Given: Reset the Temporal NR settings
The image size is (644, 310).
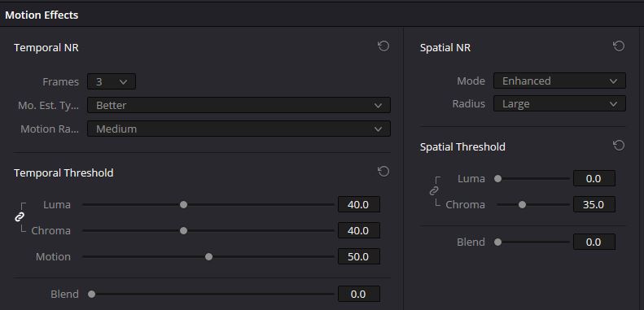Looking at the screenshot, I should coord(383,46).
